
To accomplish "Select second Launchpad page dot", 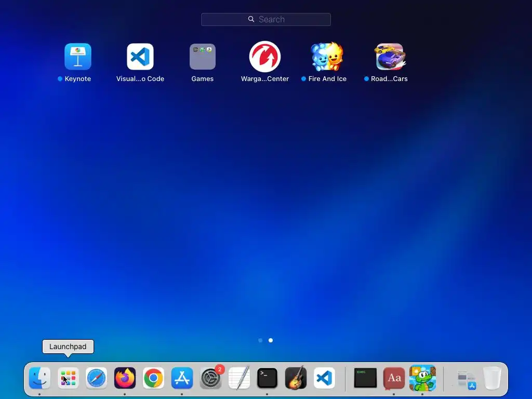I will [x=271, y=340].
